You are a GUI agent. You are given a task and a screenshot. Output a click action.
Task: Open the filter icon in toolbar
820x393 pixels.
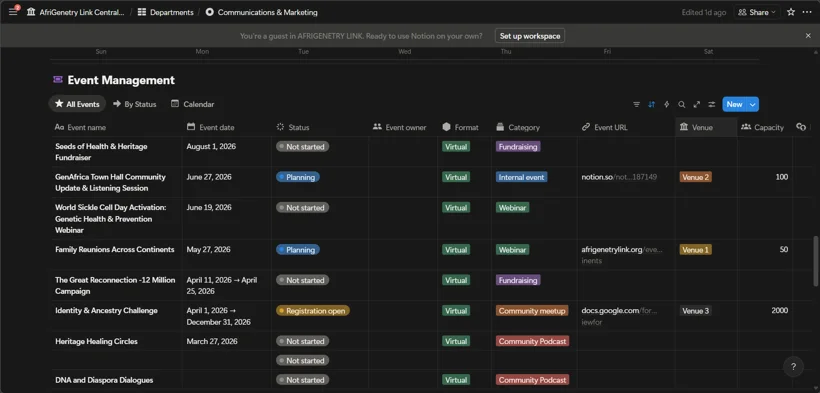pos(636,104)
